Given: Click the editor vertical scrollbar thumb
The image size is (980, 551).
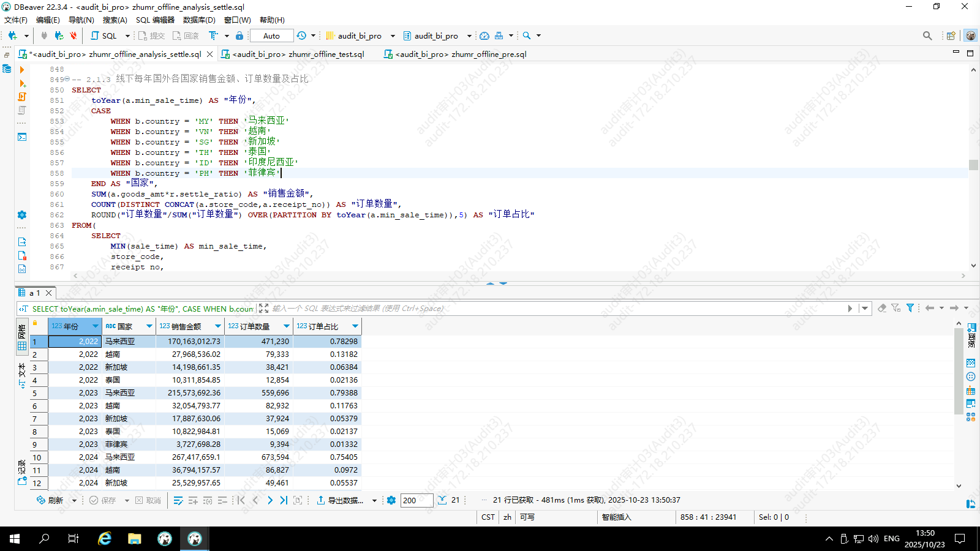Looking at the screenshot, I should 973,165.
